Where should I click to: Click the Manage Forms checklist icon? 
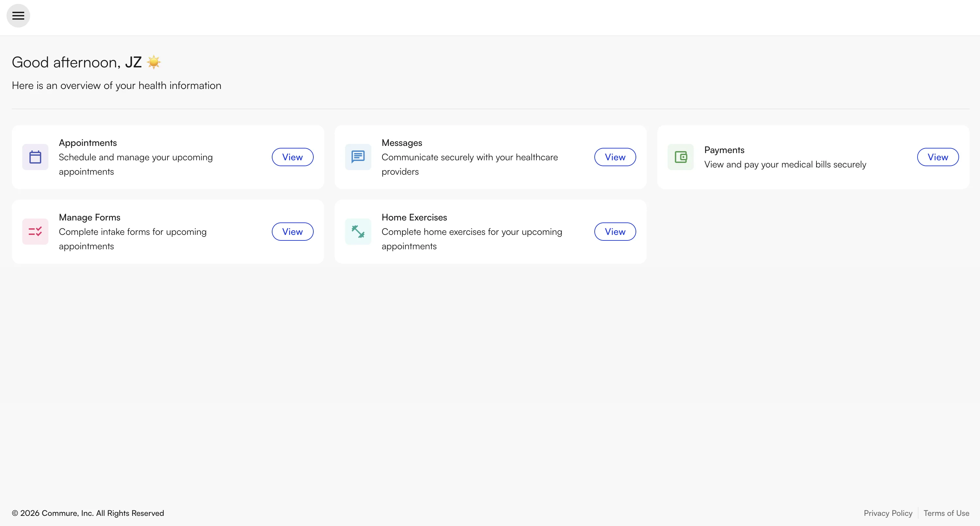(x=35, y=231)
